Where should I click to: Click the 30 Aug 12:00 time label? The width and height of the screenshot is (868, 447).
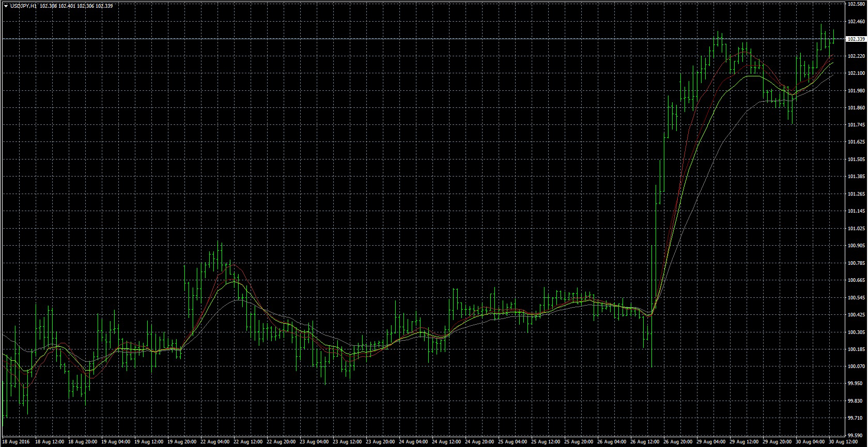(x=842, y=442)
